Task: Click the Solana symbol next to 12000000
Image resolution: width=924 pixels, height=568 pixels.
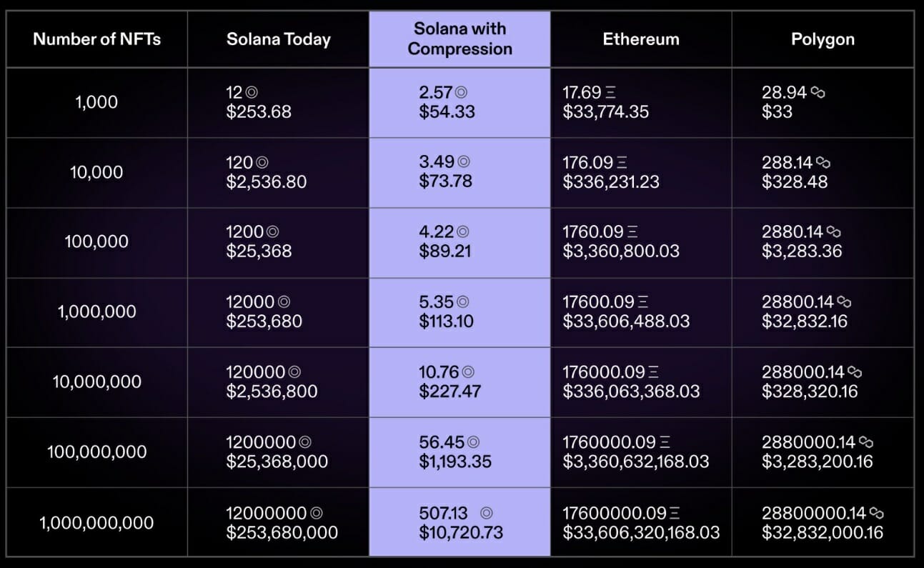Action: (317, 513)
